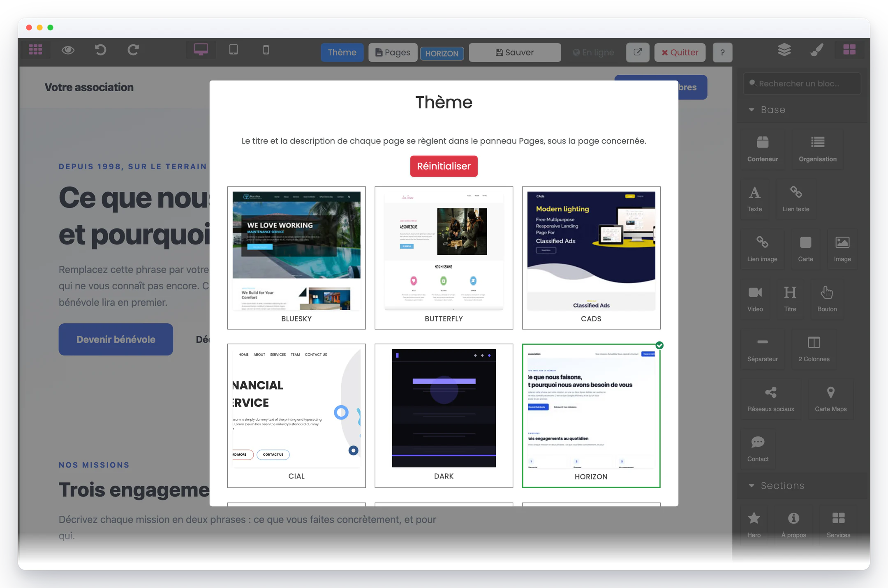Viewport: 888px width, 588px height.
Task: Choose the selected HORIZON theme thumbnail
Action: pyautogui.click(x=591, y=415)
